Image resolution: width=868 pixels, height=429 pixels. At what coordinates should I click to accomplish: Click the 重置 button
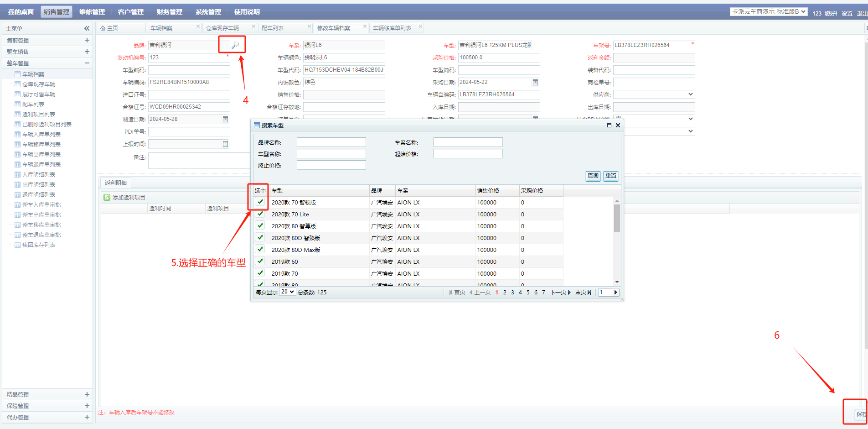610,176
